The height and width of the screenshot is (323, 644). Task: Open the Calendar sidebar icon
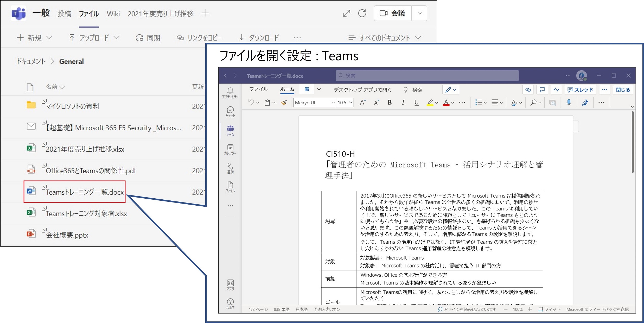230,150
